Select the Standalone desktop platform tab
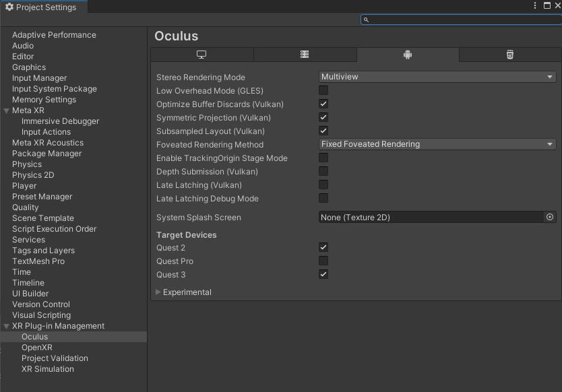 pos(201,55)
